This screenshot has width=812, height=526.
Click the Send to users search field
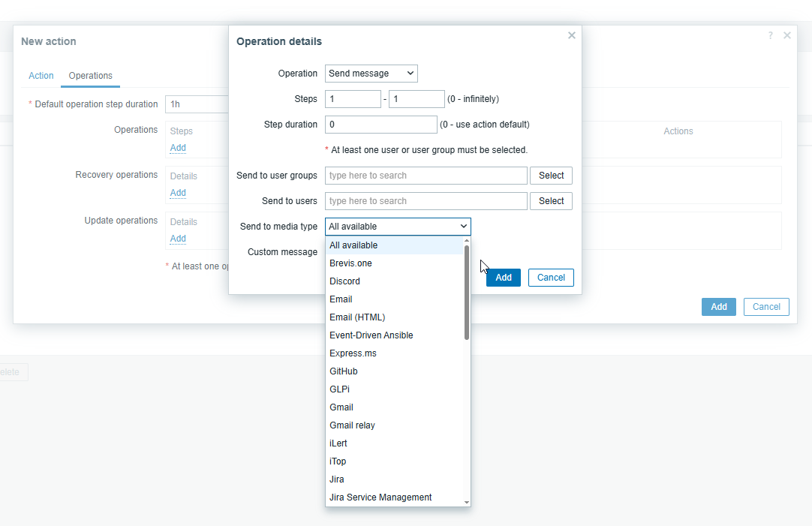click(426, 201)
